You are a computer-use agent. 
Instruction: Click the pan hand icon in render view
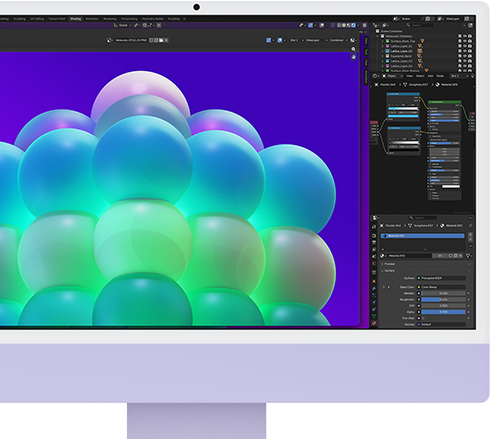click(x=353, y=57)
